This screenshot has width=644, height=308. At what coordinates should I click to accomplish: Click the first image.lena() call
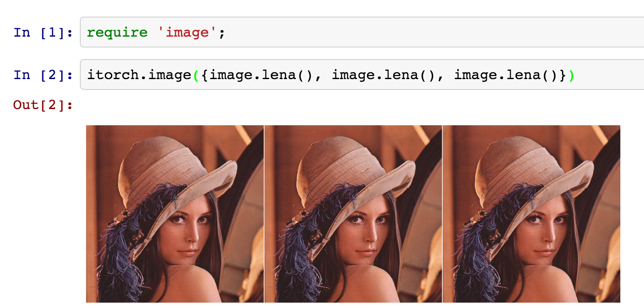click(x=261, y=75)
